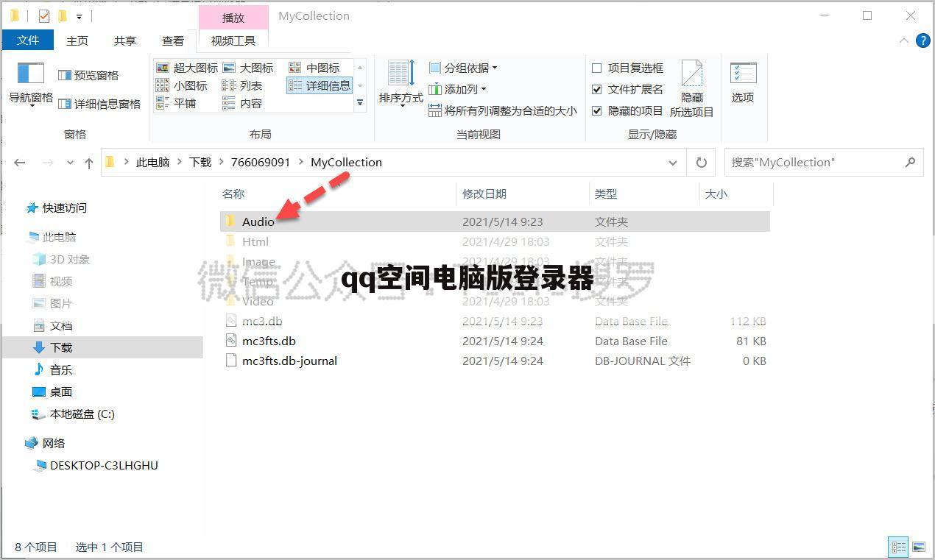Choose 中图标 layout
This screenshot has height=560, width=935.
tap(314, 68)
